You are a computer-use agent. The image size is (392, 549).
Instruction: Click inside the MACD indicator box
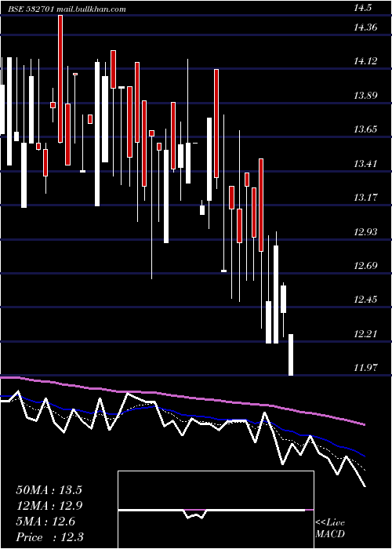point(216,510)
